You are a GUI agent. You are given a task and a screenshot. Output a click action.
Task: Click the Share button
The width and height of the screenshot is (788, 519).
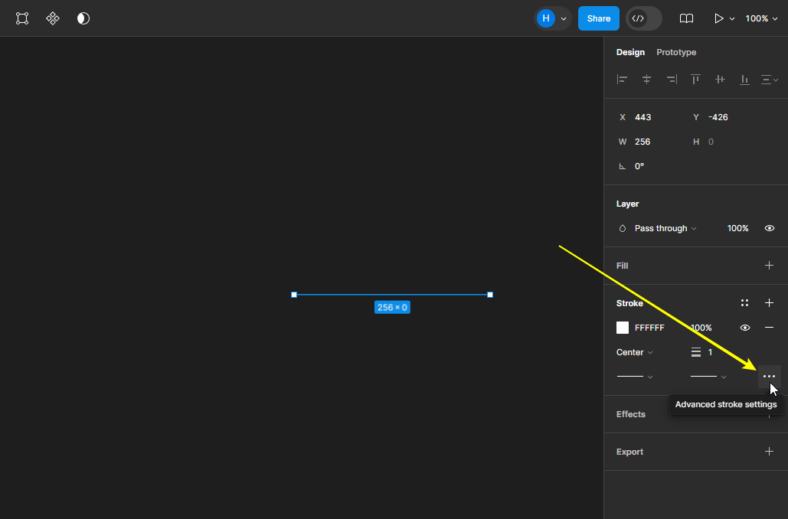click(599, 19)
